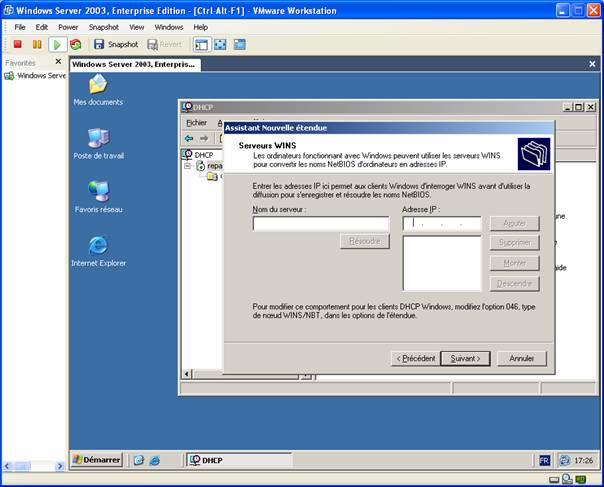The image size is (604, 487).
Task: Click the Ajouter button
Action: (x=515, y=223)
